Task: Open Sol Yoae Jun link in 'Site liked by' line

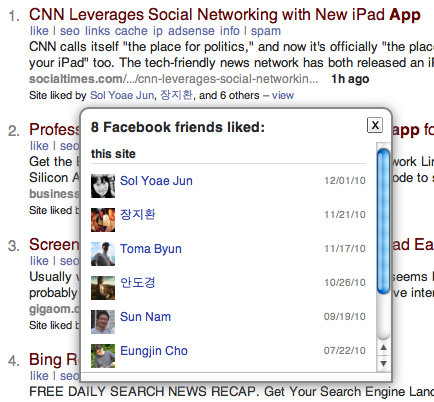Action: (122, 95)
